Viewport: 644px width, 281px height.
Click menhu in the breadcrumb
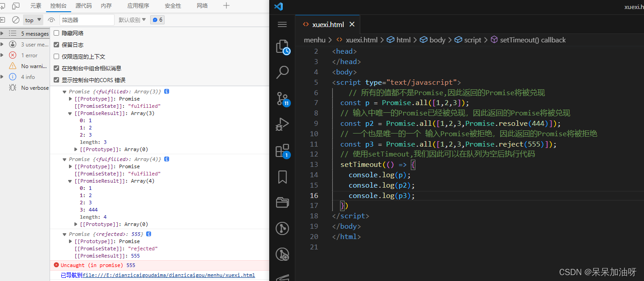click(x=315, y=40)
